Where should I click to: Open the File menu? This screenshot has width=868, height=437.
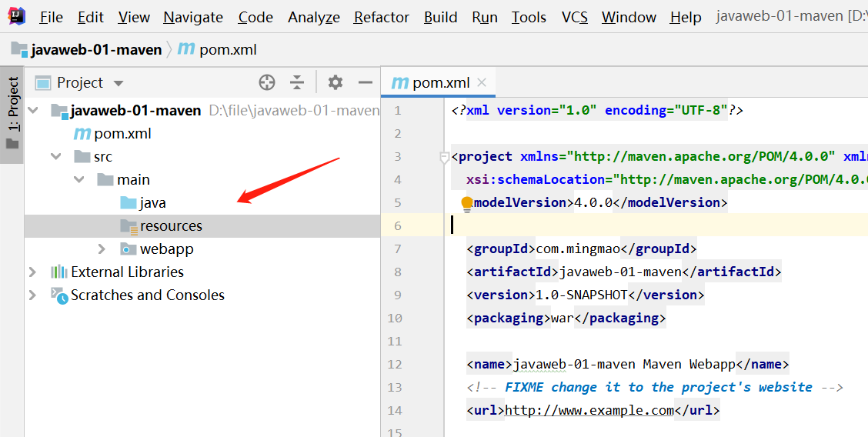pos(51,17)
